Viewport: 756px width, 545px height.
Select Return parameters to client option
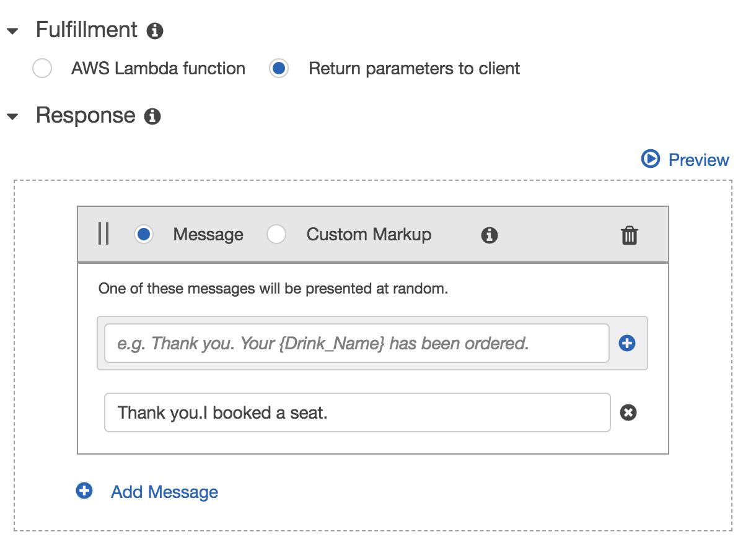pos(279,68)
